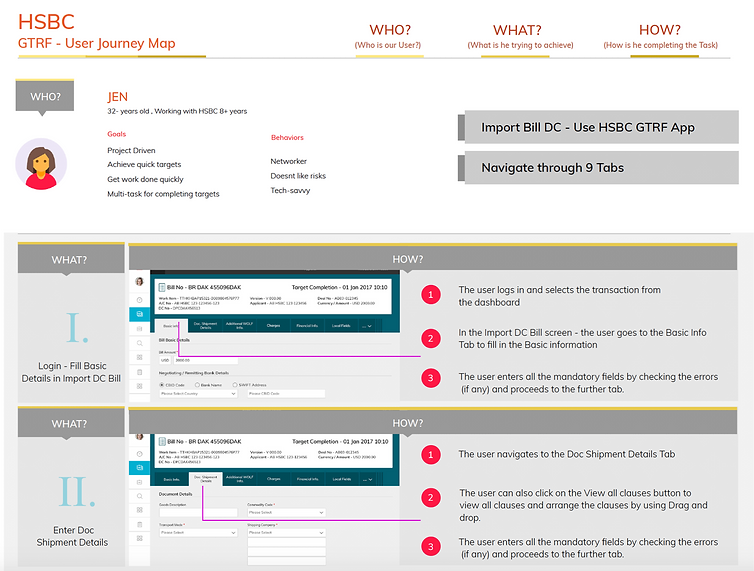Open Additional WOLF Info tab in section II
This screenshot has width=754, height=571.
[239, 479]
